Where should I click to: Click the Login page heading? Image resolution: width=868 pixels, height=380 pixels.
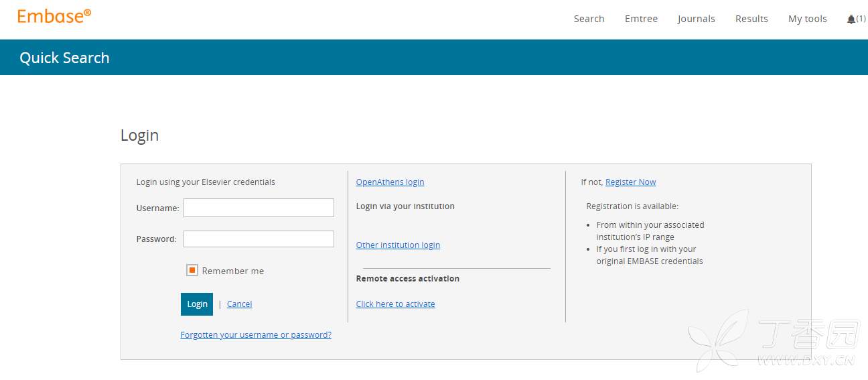point(139,135)
